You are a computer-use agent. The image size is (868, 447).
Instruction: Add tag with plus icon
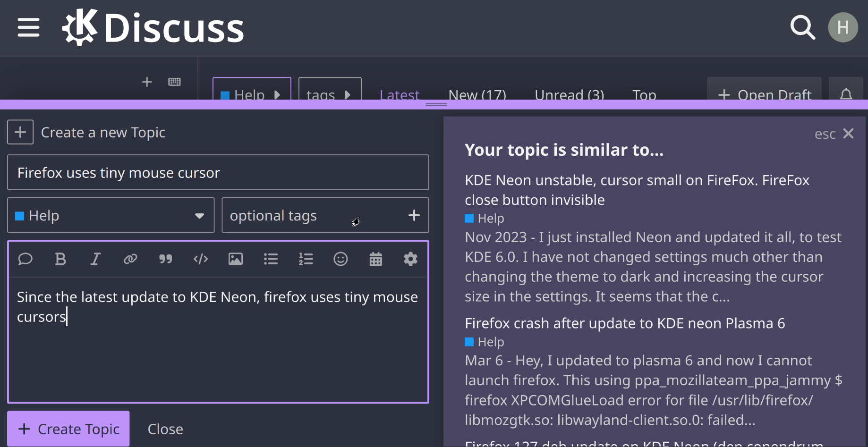(x=414, y=215)
